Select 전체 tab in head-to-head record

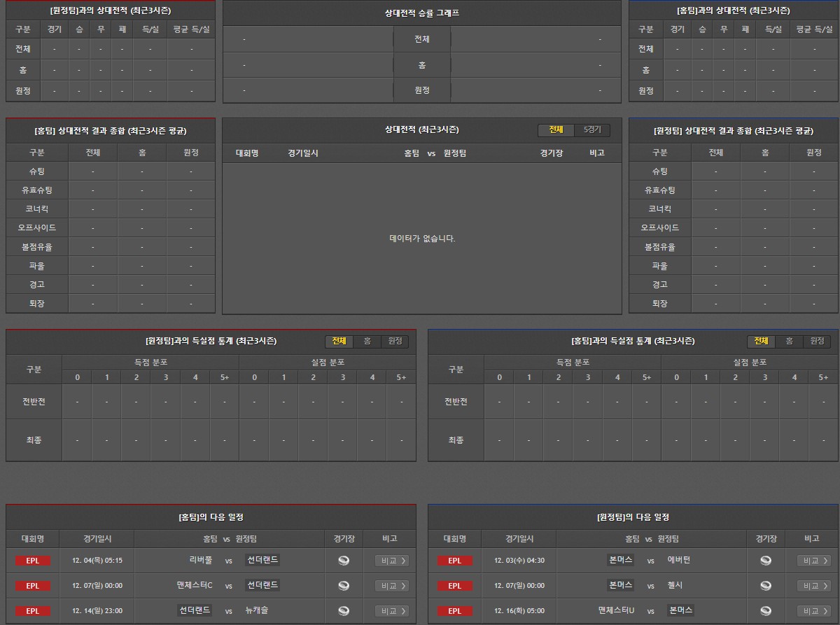pyautogui.click(x=556, y=130)
